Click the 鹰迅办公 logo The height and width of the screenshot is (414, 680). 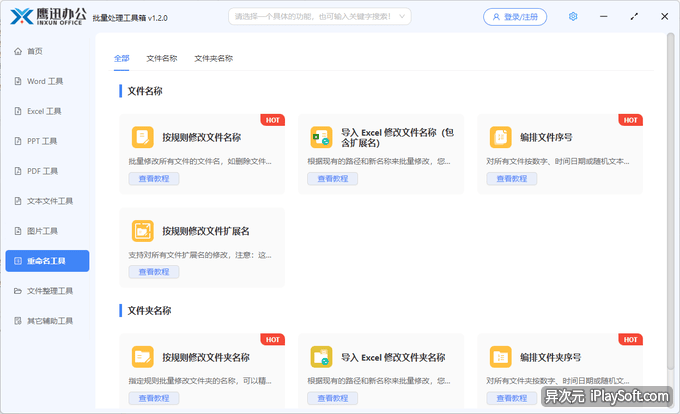pyautogui.click(x=48, y=16)
